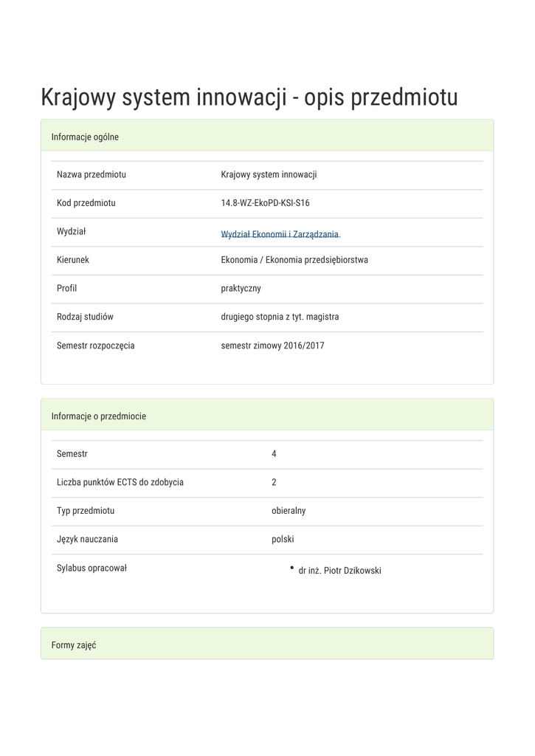Screen dimensions: 535x756
Task: Click the Język nauczania label
Action: point(87,539)
